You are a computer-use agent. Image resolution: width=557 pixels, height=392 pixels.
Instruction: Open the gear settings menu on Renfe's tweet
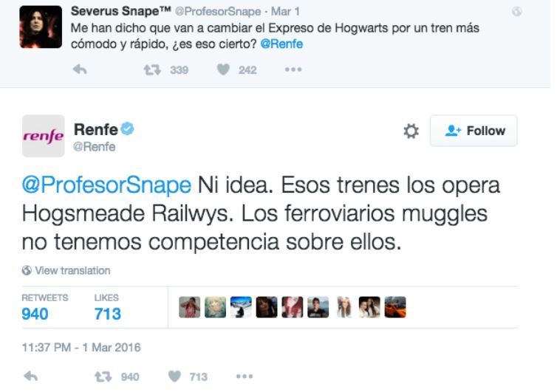tap(411, 131)
